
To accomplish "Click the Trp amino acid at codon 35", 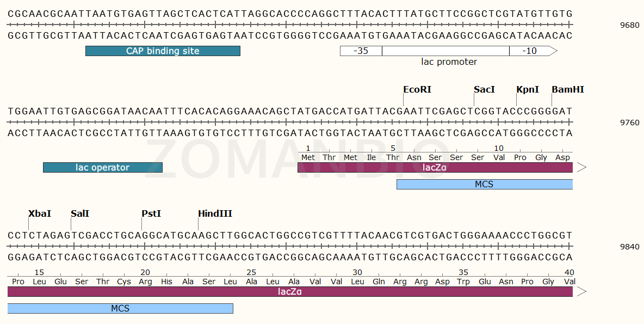I will click(463, 282).
